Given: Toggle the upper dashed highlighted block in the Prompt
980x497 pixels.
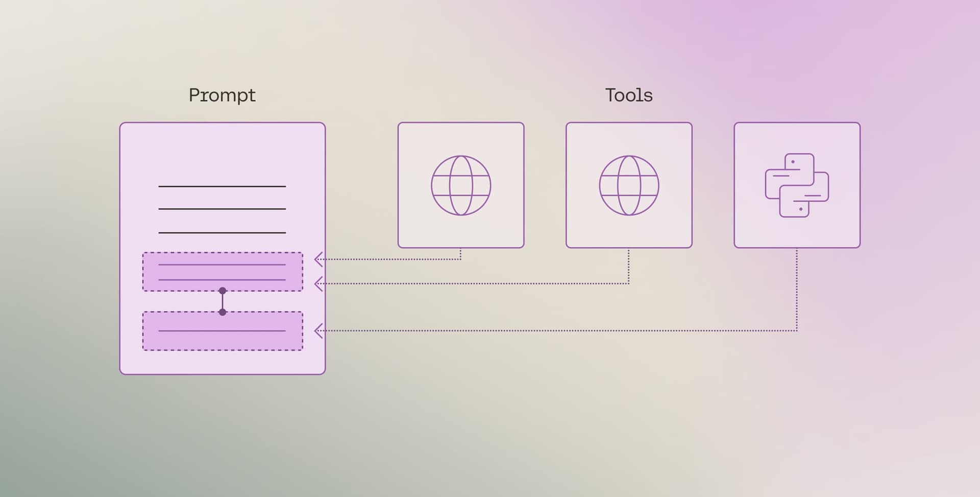Looking at the screenshot, I should (x=223, y=271).
